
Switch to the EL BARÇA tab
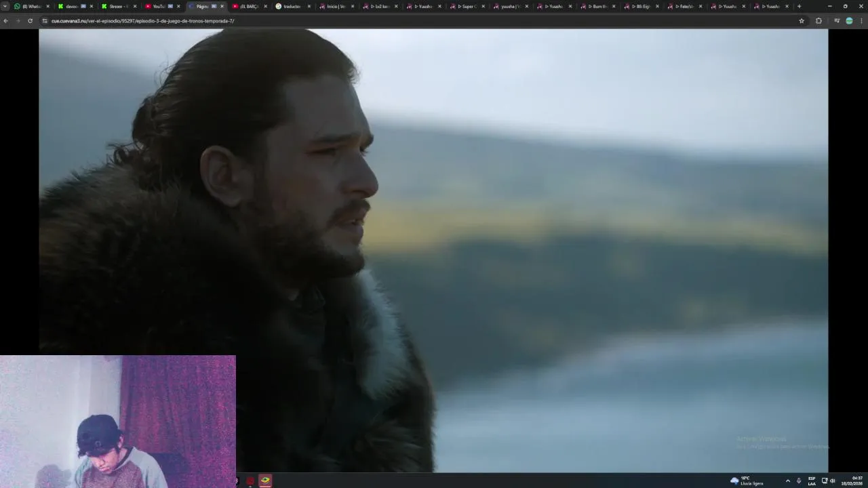[249, 6]
